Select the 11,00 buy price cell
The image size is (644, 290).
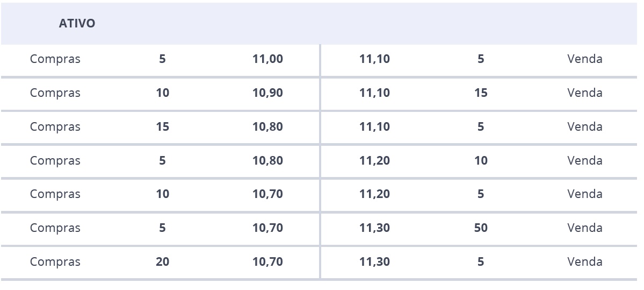click(x=267, y=59)
